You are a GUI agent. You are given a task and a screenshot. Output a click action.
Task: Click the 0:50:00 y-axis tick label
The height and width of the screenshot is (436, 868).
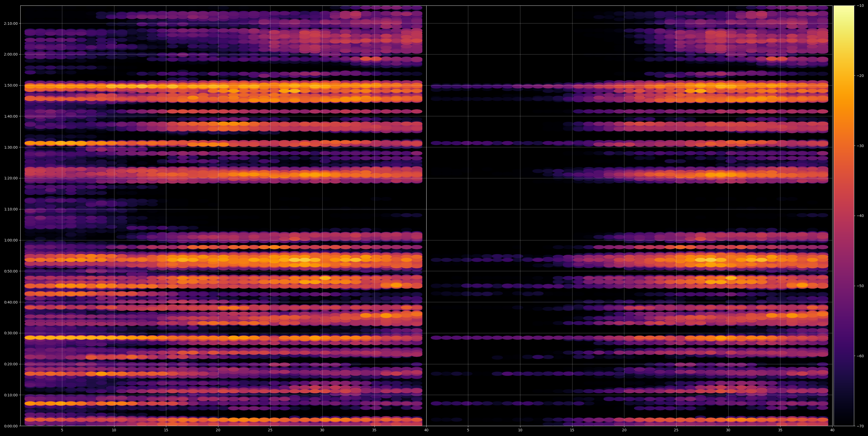(x=11, y=271)
